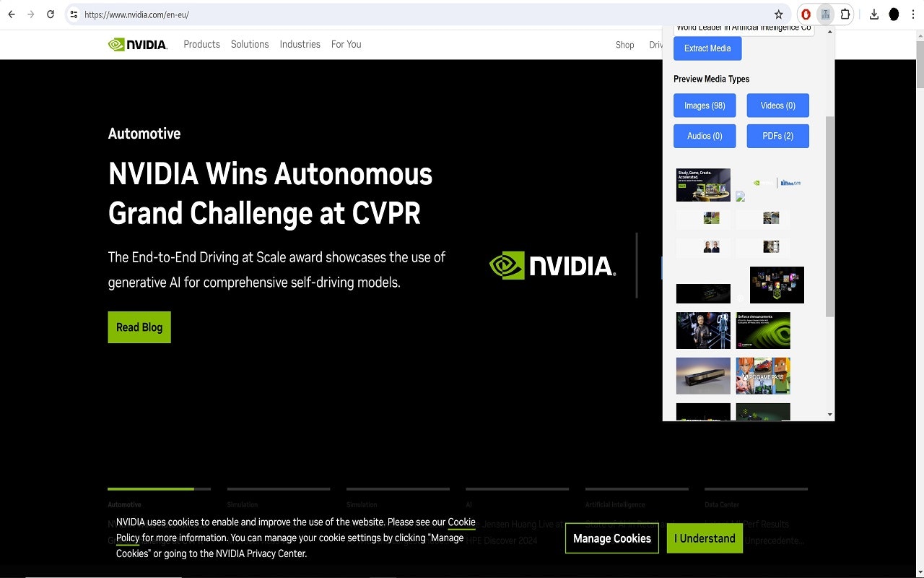Accept cookies with I Understand
924x578 pixels.
pyautogui.click(x=705, y=538)
